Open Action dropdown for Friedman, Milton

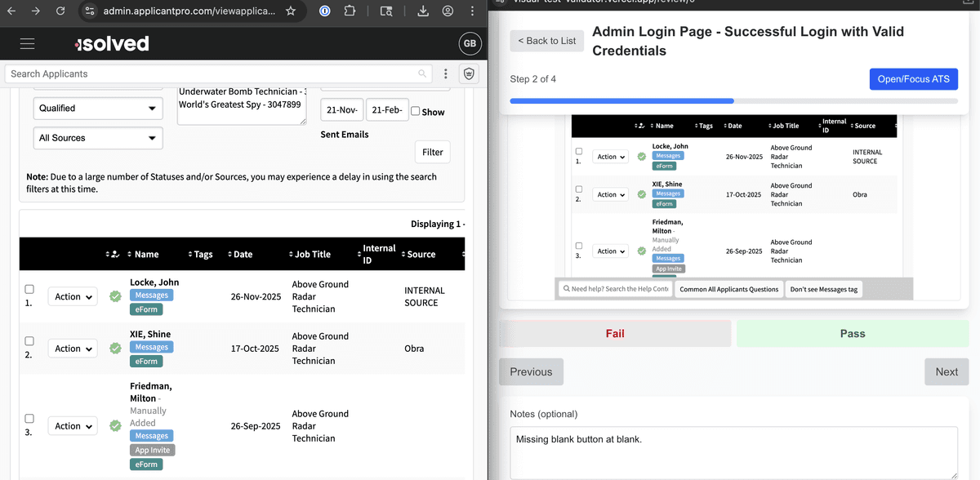(73, 425)
